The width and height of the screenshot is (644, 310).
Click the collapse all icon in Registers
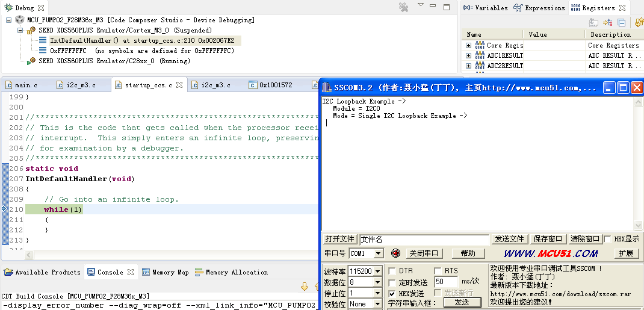622,23
